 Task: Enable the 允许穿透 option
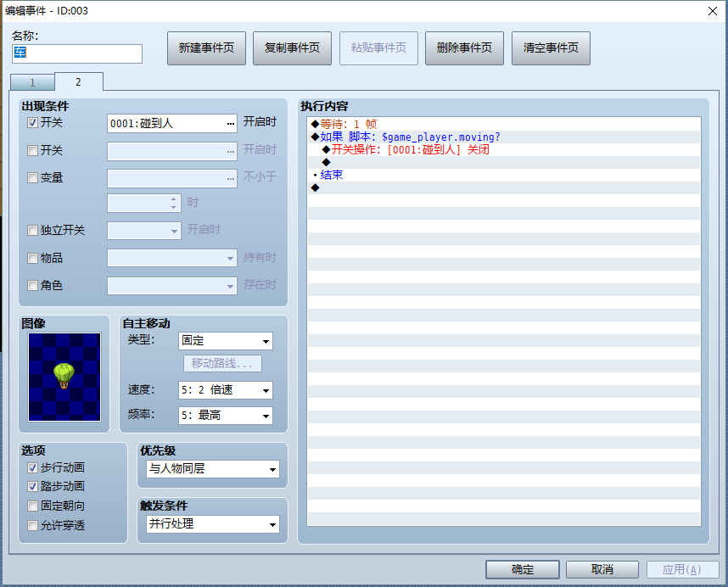pyautogui.click(x=32, y=526)
